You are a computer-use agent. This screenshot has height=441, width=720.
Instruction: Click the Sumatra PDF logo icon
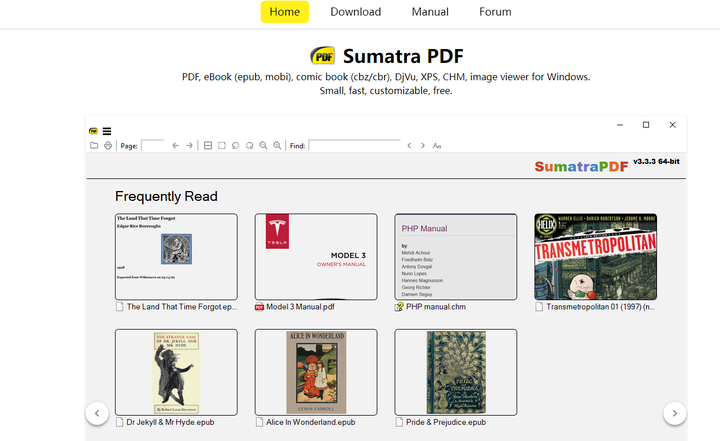pos(323,56)
